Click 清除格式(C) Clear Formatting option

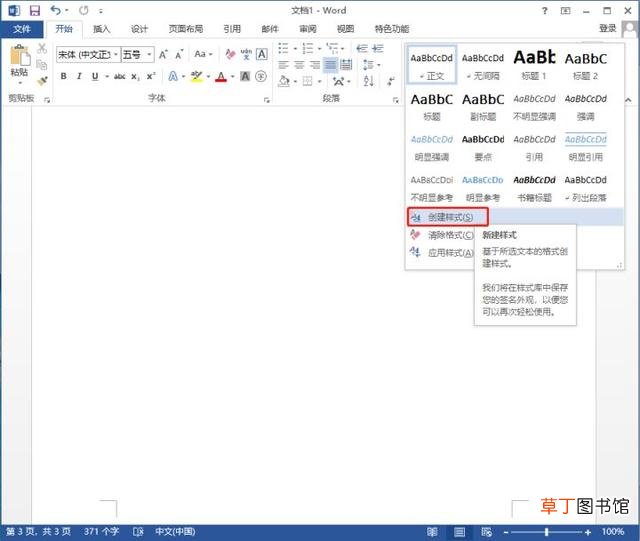441,235
